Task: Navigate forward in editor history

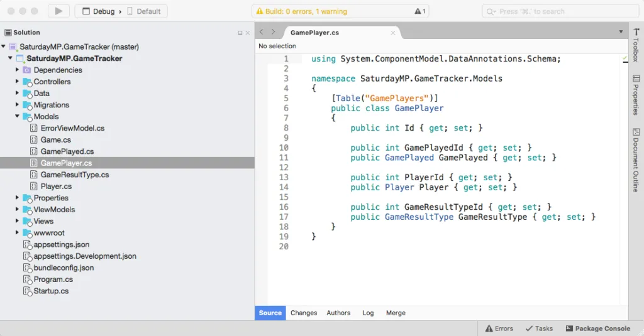Action: tap(273, 32)
